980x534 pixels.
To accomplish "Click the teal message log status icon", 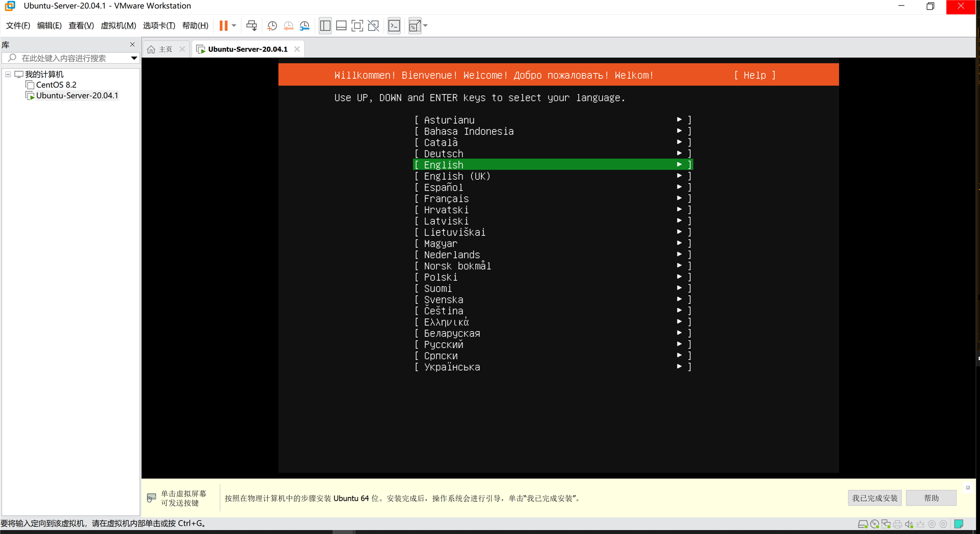I will 959,524.
